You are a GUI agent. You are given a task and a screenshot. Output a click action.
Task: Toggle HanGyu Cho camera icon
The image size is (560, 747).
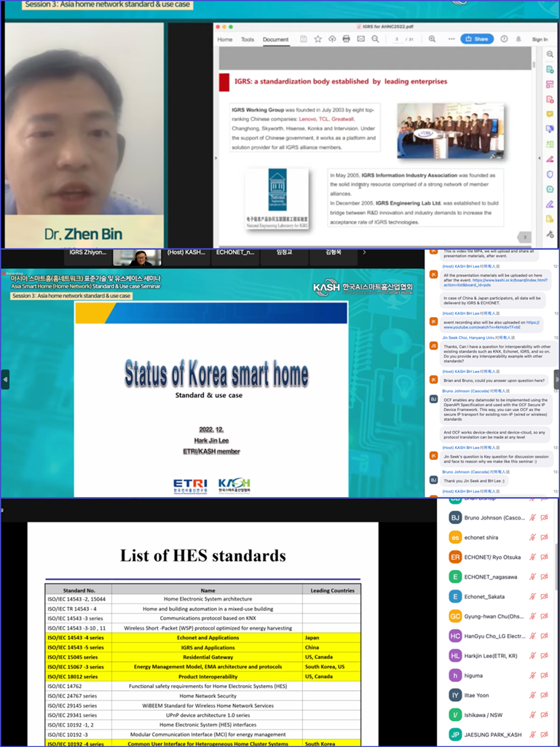[x=544, y=635]
